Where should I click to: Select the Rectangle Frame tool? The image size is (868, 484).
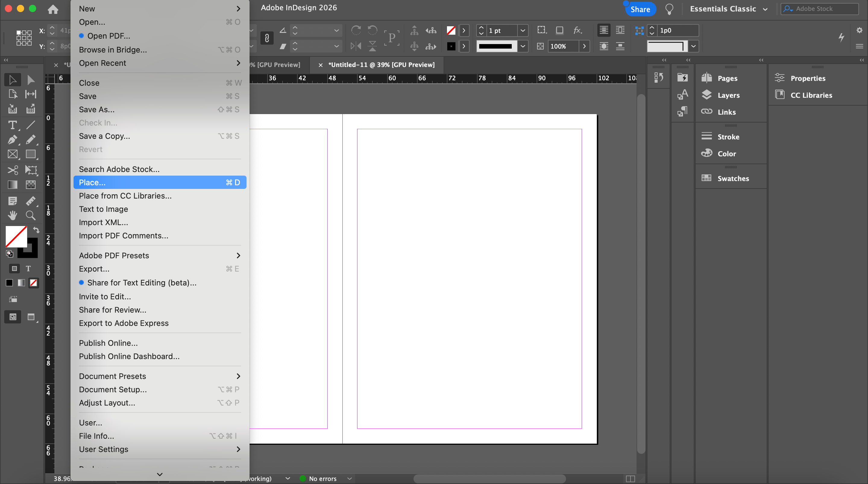(x=12, y=154)
